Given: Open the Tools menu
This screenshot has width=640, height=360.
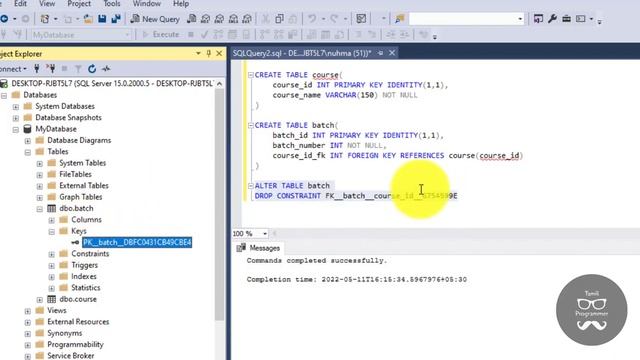Looking at the screenshot, I should pyautogui.click(x=111, y=4).
